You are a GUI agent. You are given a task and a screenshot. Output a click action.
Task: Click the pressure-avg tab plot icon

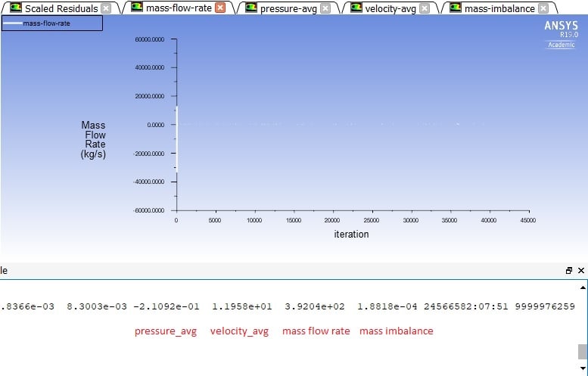click(251, 8)
